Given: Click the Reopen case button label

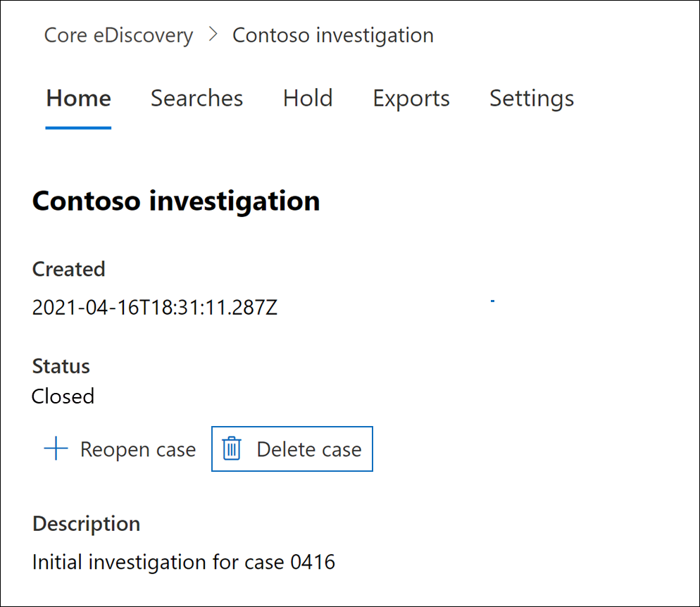Looking at the screenshot, I should 138,449.
